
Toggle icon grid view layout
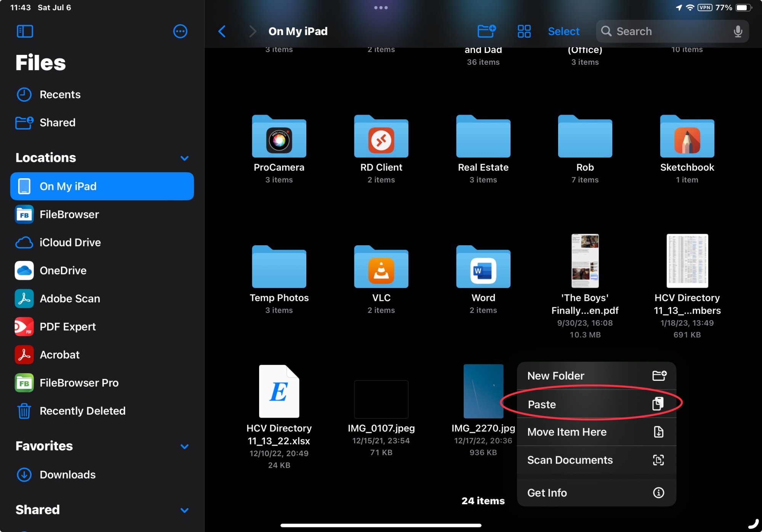pyautogui.click(x=524, y=31)
